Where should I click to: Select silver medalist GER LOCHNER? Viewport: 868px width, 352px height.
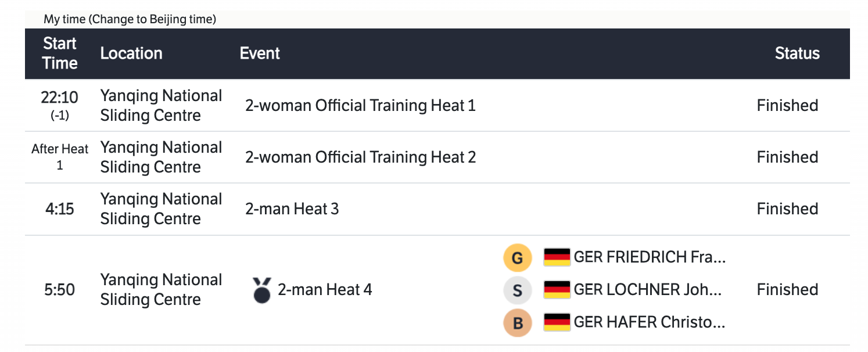click(647, 289)
